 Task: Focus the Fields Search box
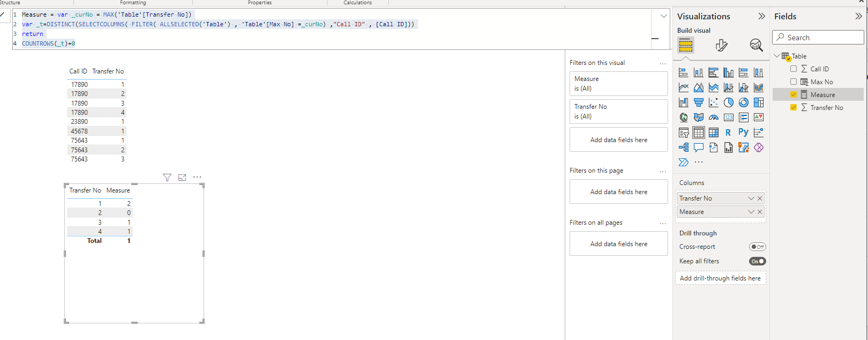[x=818, y=38]
